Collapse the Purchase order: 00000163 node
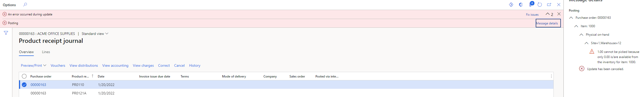 pyautogui.click(x=571, y=18)
